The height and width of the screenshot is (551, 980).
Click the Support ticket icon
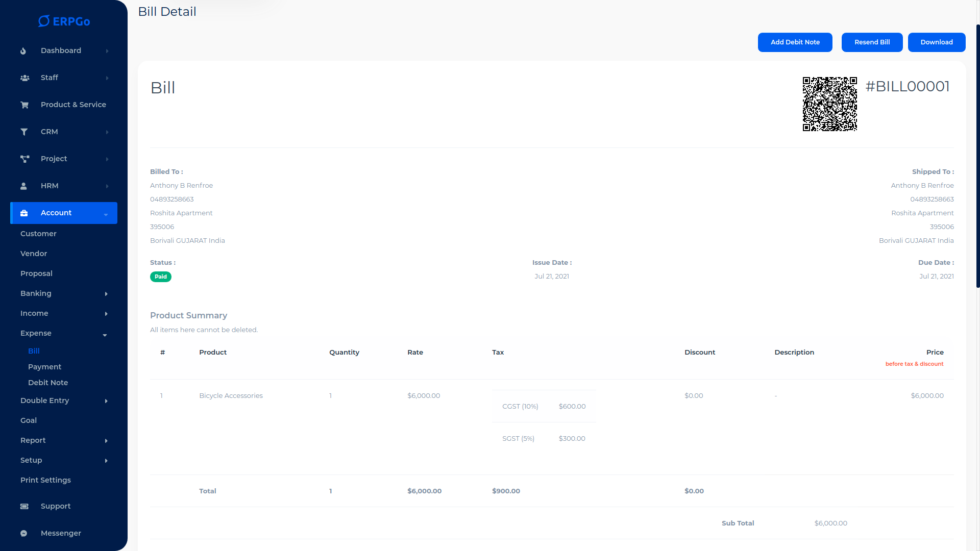pyautogui.click(x=24, y=507)
